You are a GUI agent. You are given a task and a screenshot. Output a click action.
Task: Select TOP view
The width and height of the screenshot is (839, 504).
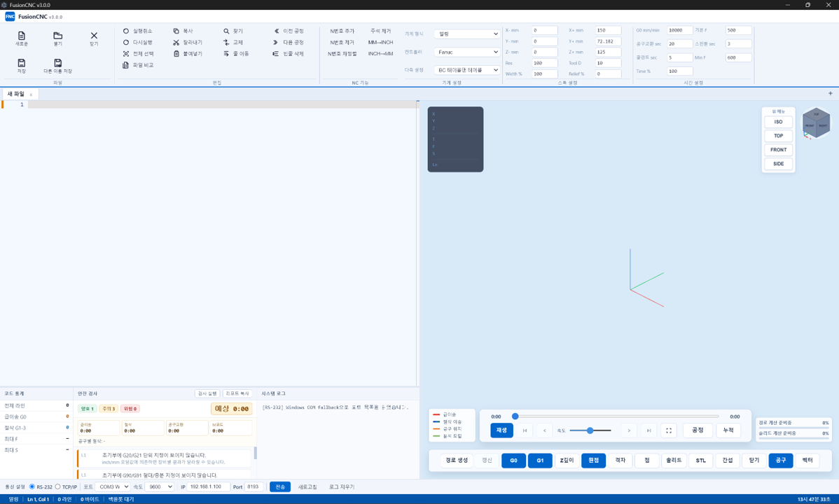point(778,136)
